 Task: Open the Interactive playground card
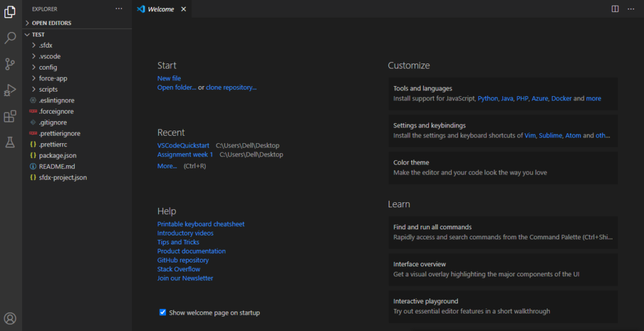[x=503, y=307]
